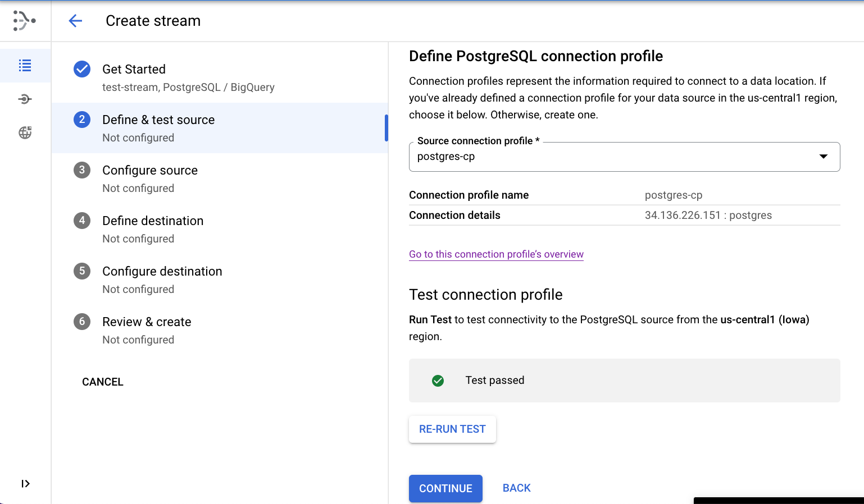This screenshot has width=864, height=504.
Task: Click the green Test passed checkmark icon
Action: pos(438,381)
